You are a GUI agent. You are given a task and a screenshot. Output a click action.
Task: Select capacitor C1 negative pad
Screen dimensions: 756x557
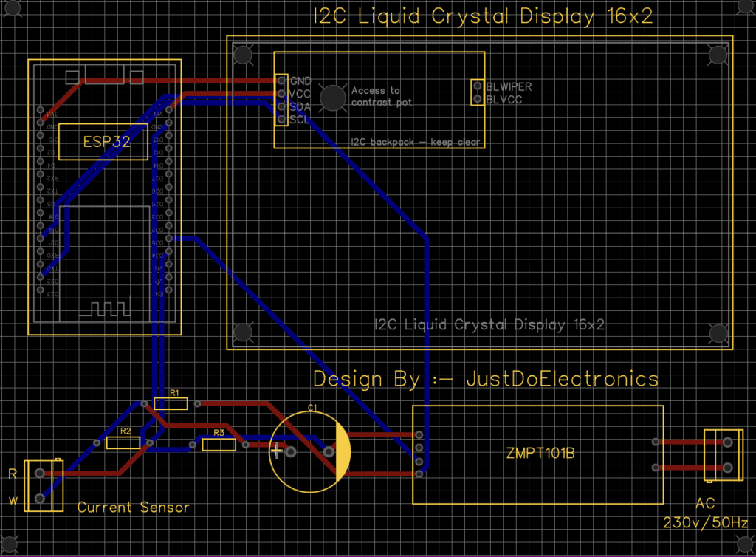pos(329,452)
